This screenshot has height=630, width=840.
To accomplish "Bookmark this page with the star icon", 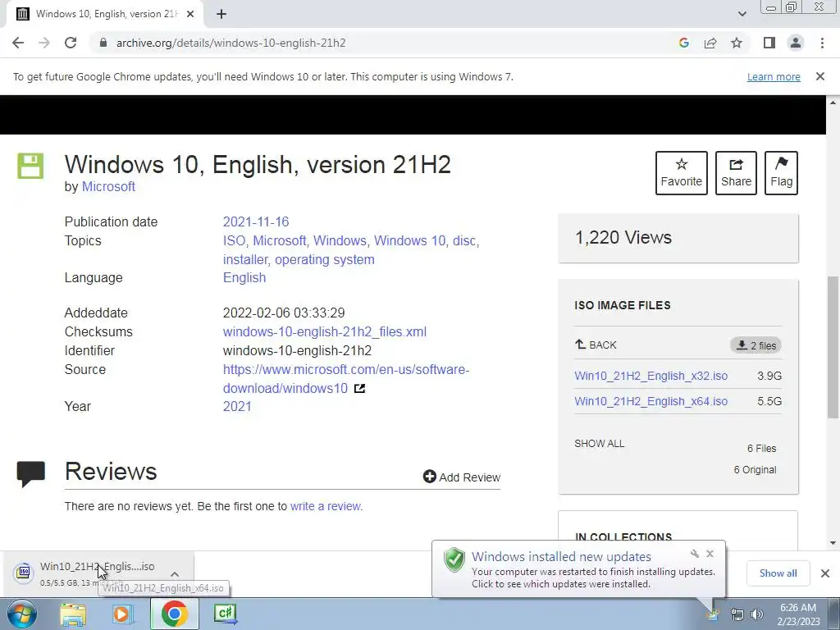I will (x=737, y=43).
